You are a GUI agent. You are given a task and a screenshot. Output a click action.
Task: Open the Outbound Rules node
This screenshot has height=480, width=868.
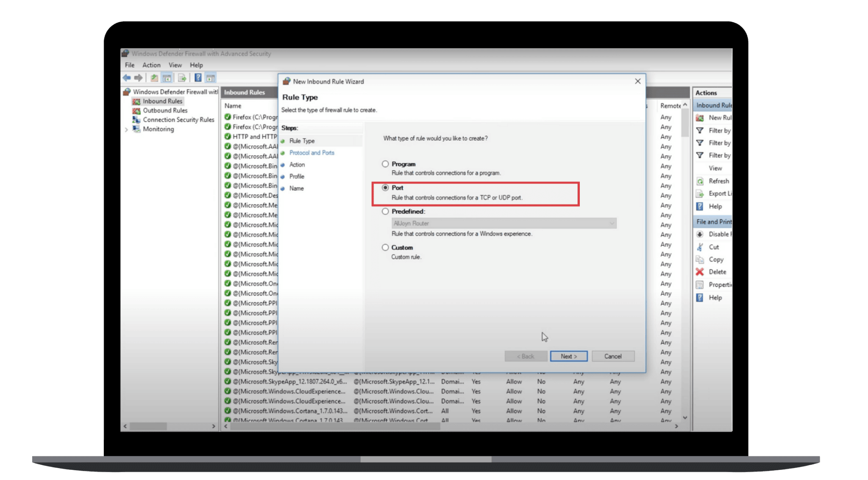coord(164,111)
